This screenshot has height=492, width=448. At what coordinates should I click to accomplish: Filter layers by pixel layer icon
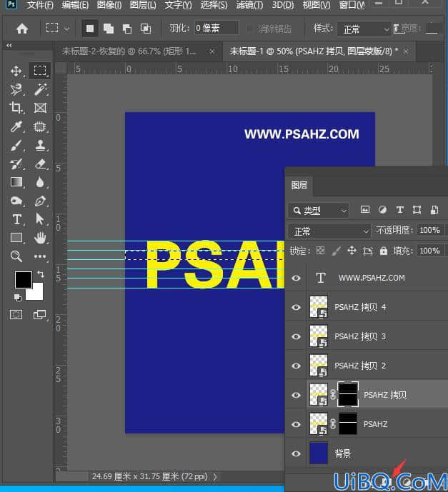click(x=365, y=210)
